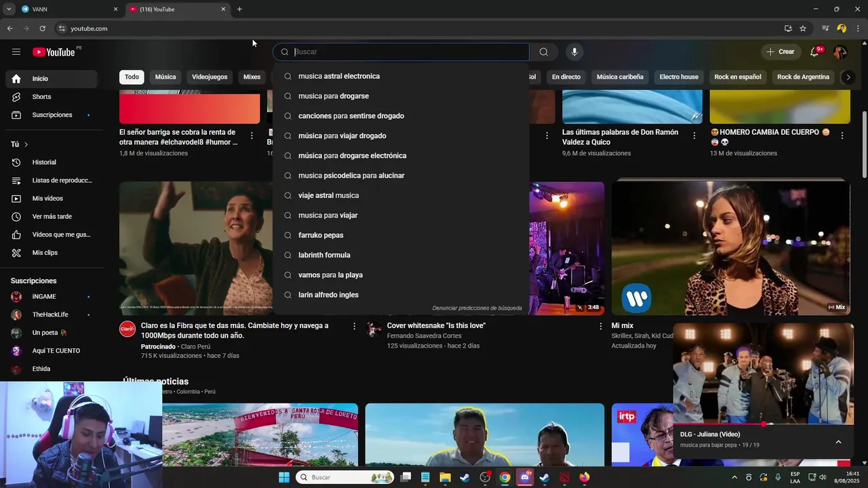Reload the page in Chrome
The width and height of the screenshot is (868, 488).
click(x=42, y=28)
